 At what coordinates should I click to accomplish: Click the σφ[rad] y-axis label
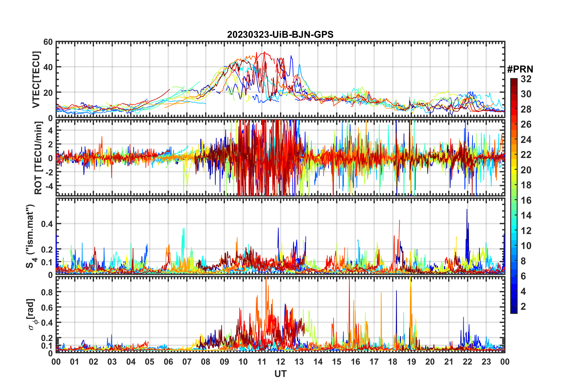32,314
